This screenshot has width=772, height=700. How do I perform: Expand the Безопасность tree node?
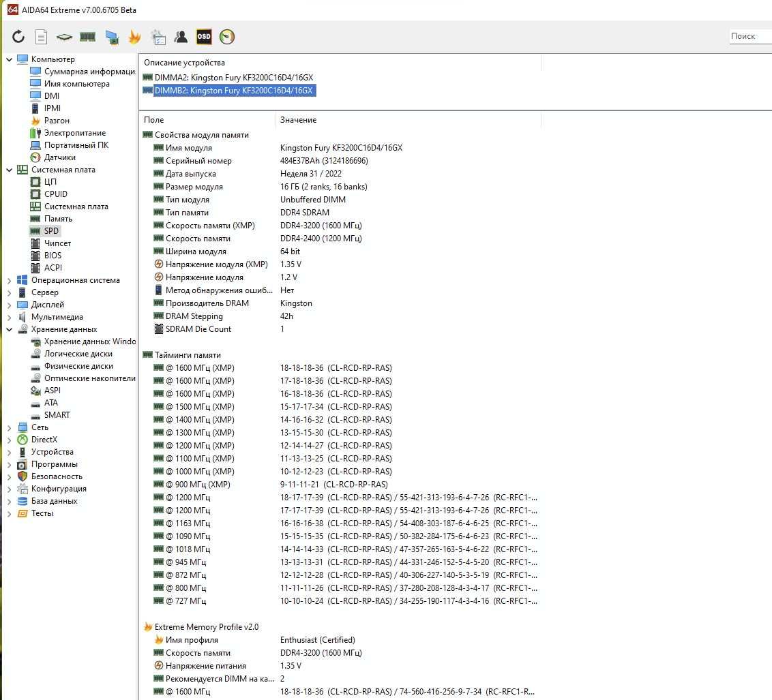point(10,476)
